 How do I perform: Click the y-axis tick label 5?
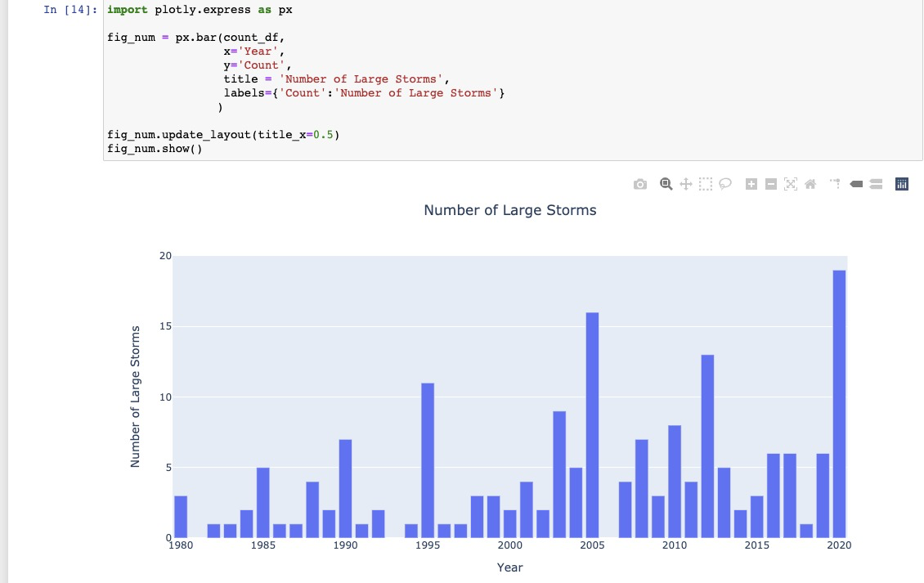(x=168, y=468)
